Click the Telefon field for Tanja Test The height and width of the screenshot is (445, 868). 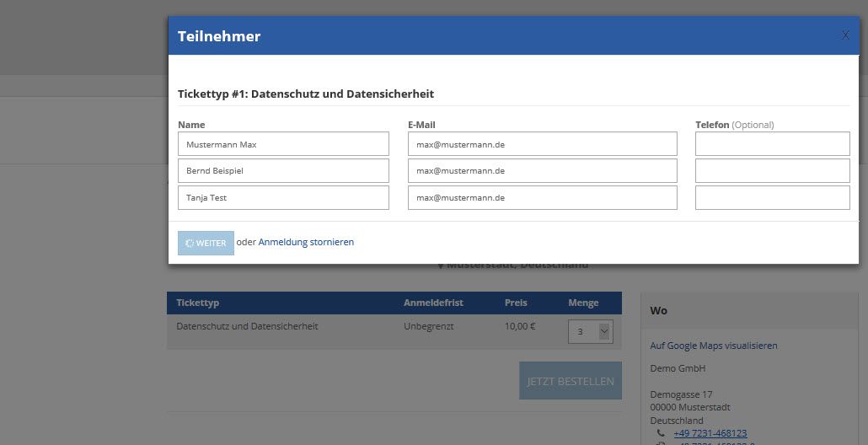[x=772, y=197]
